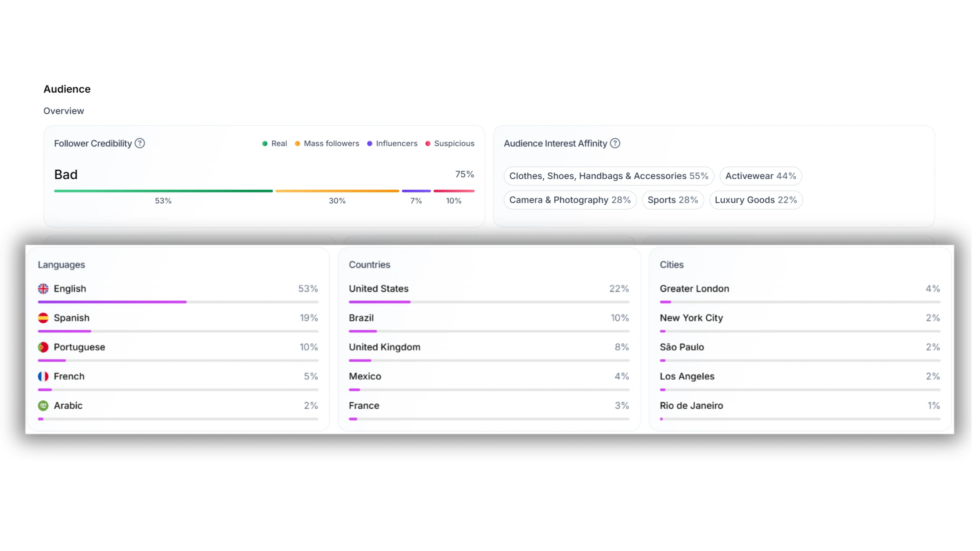Click the English language flag icon
Image resolution: width=980 pixels, height=551 pixels.
[x=43, y=289]
